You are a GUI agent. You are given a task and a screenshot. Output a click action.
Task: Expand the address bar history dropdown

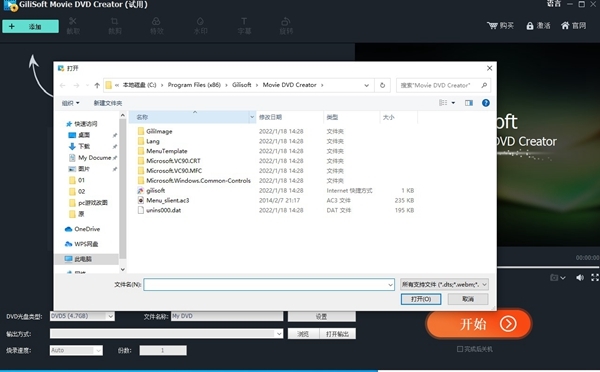[x=366, y=85]
